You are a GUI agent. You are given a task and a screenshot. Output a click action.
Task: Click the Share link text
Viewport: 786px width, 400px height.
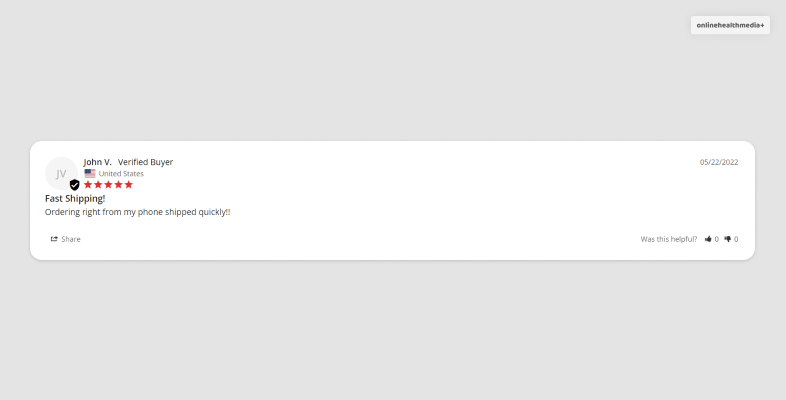(71, 239)
